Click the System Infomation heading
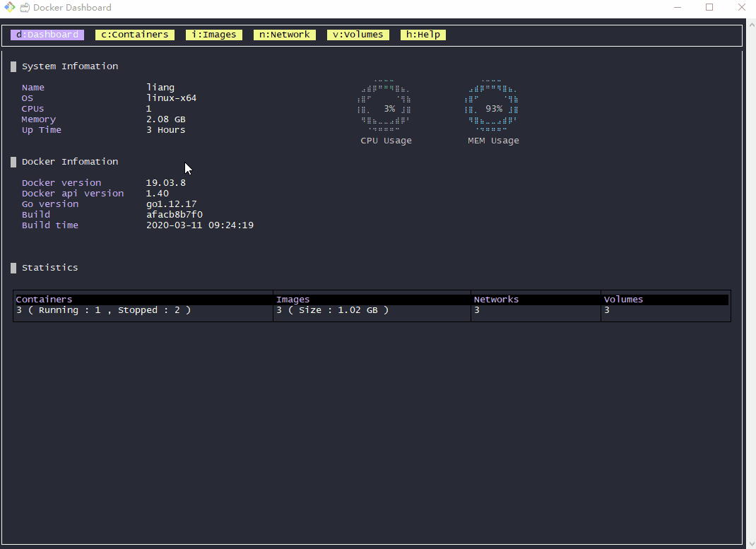The height and width of the screenshot is (549, 756). click(x=70, y=66)
